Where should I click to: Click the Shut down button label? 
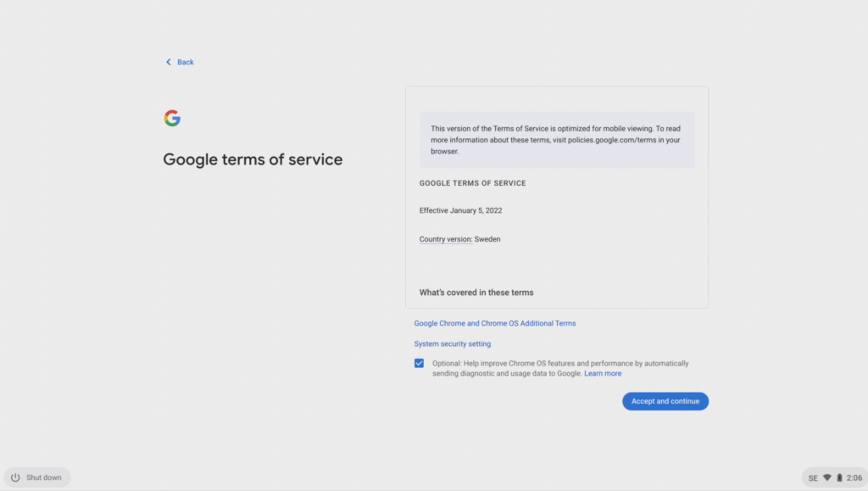click(x=44, y=477)
